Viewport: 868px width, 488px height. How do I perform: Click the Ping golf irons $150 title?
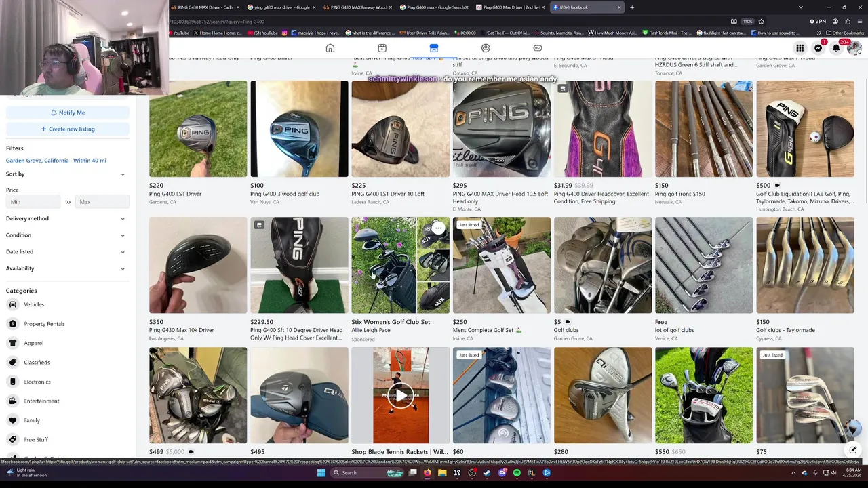(680, 194)
